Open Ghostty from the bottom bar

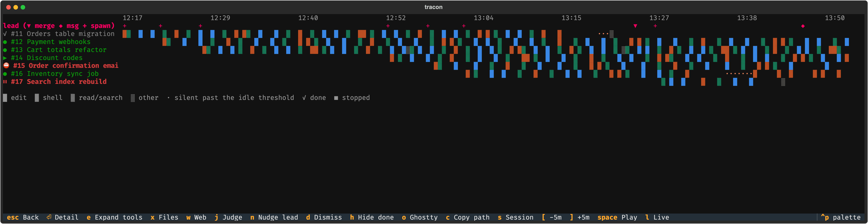[x=419, y=218]
